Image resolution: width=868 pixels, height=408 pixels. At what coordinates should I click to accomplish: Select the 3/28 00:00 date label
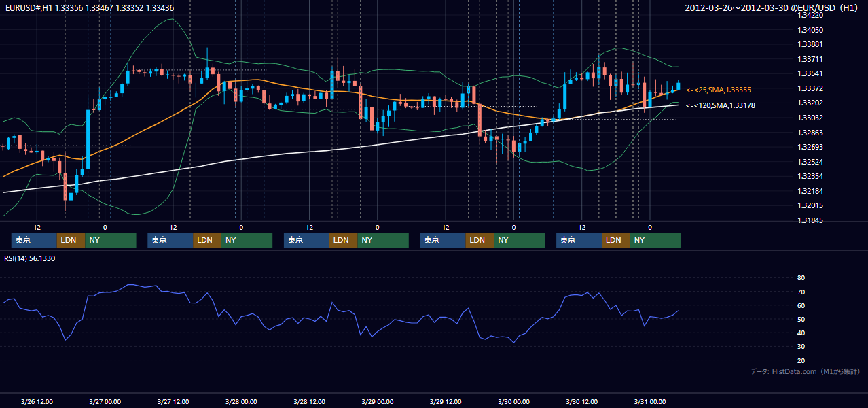[x=242, y=401]
